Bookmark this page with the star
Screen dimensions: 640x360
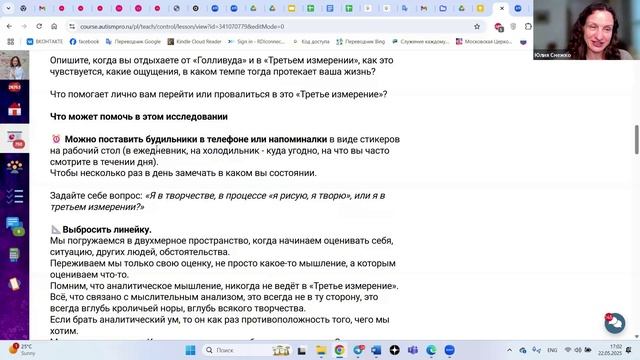pos(477,27)
